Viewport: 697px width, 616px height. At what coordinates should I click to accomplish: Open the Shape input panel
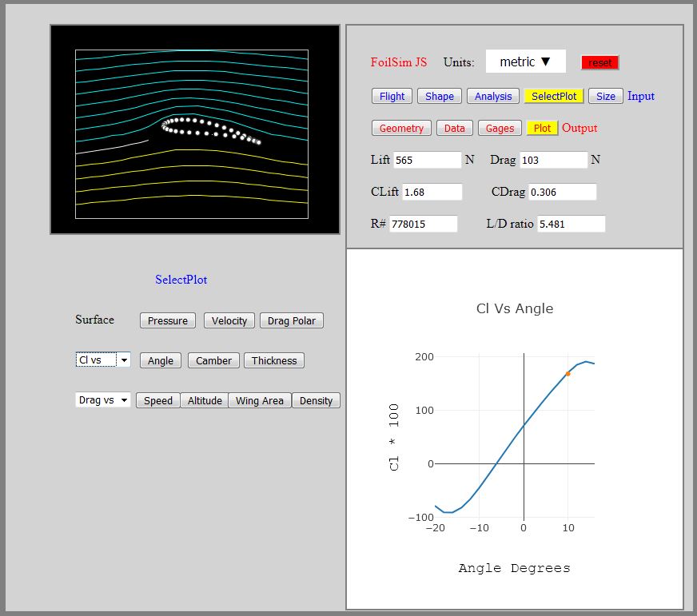tap(439, 96)
